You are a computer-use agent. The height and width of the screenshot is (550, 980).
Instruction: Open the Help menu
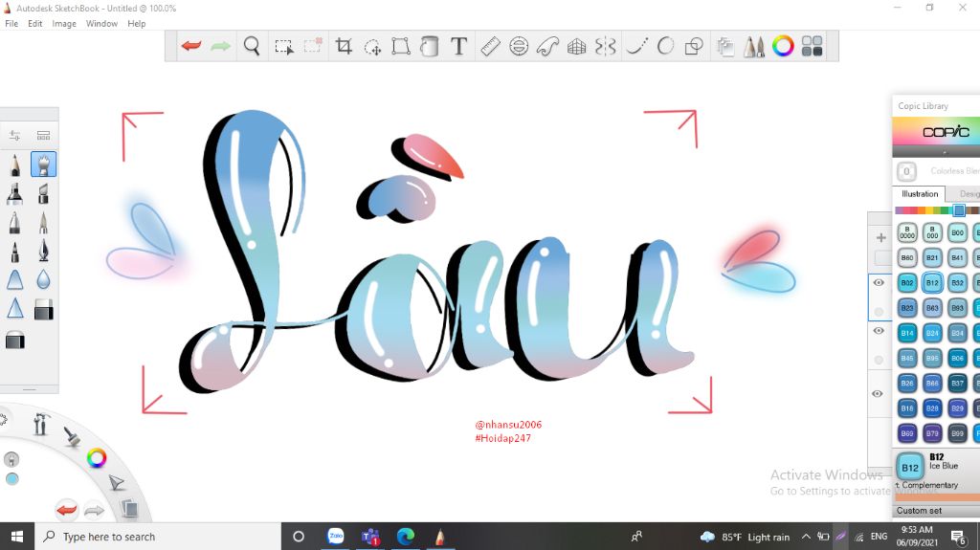pyautogui.click(x=136, y=24)
